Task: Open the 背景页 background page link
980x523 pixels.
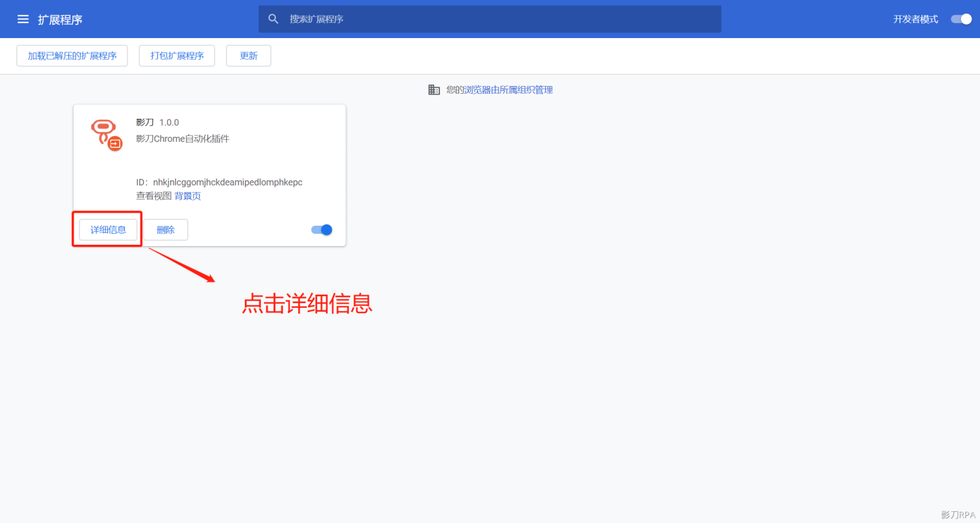Action: click(188, 196)
